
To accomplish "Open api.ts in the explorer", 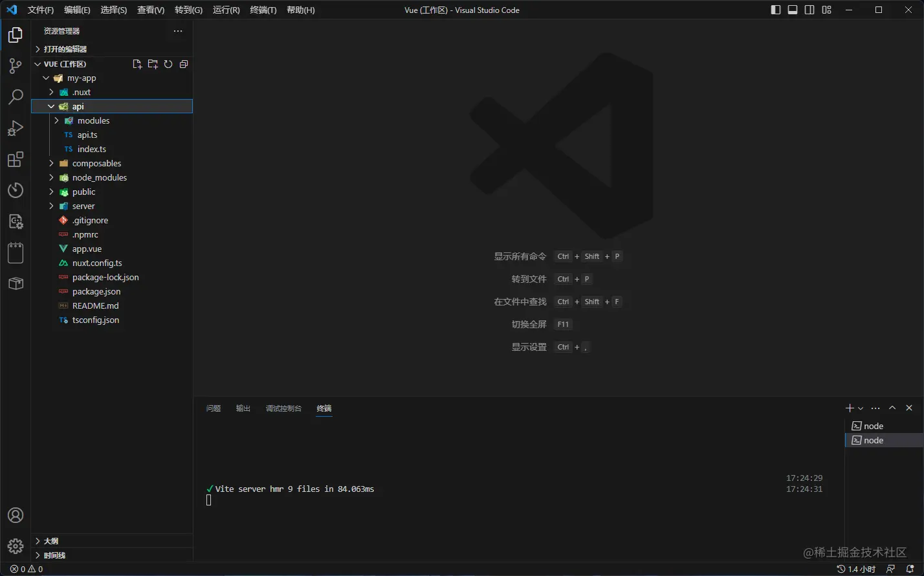I will tap(113, 135).
